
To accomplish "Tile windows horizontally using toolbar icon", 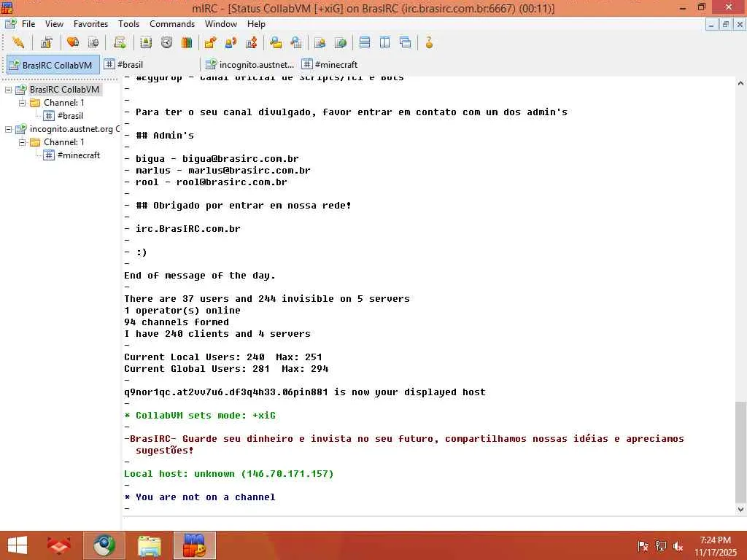I will click(365, 42).
